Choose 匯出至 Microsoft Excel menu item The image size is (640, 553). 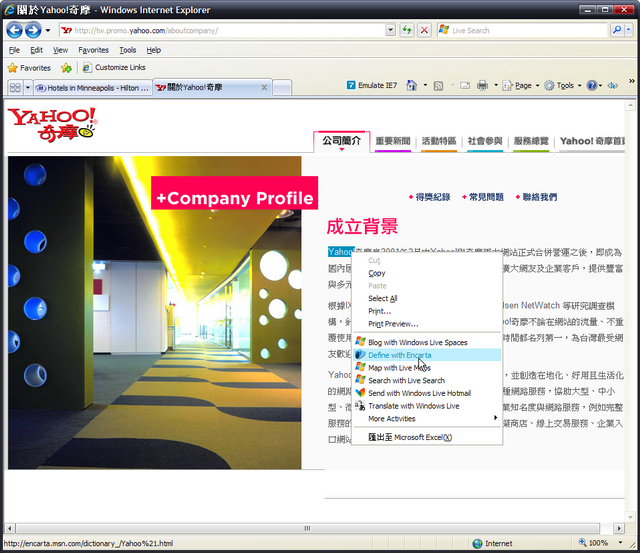point(427,437)
